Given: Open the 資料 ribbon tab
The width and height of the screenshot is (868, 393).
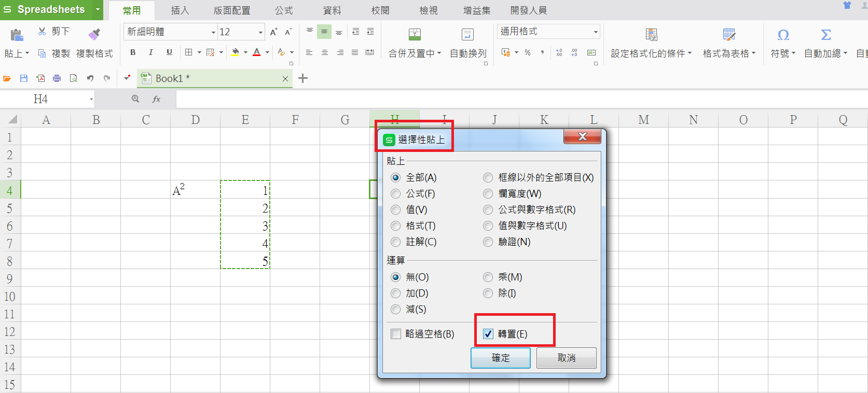Looking at the screenshot, I should tap(332, 10).
